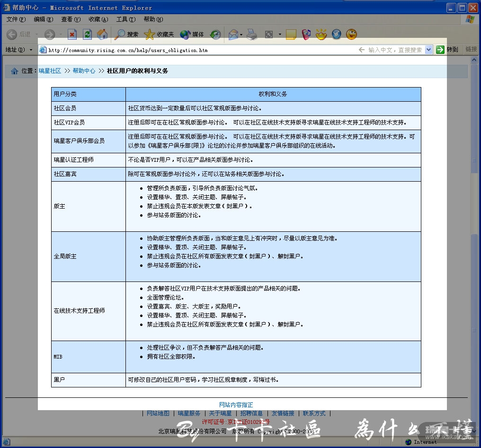Click the orange smiley face toolbar icon
This screenshot has height=448, width=481.
352,35
